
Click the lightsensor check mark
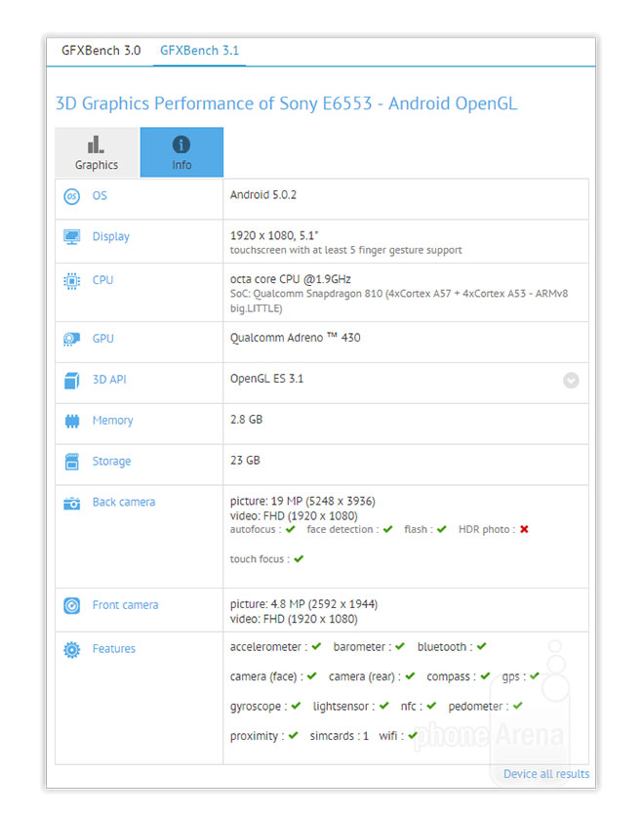[383, 706]
